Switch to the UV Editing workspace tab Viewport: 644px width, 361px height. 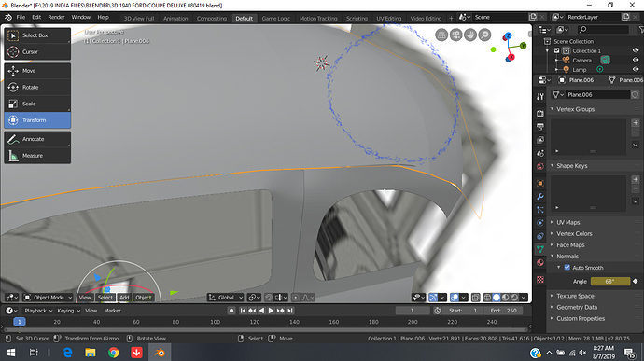click(x=388, y=18)
